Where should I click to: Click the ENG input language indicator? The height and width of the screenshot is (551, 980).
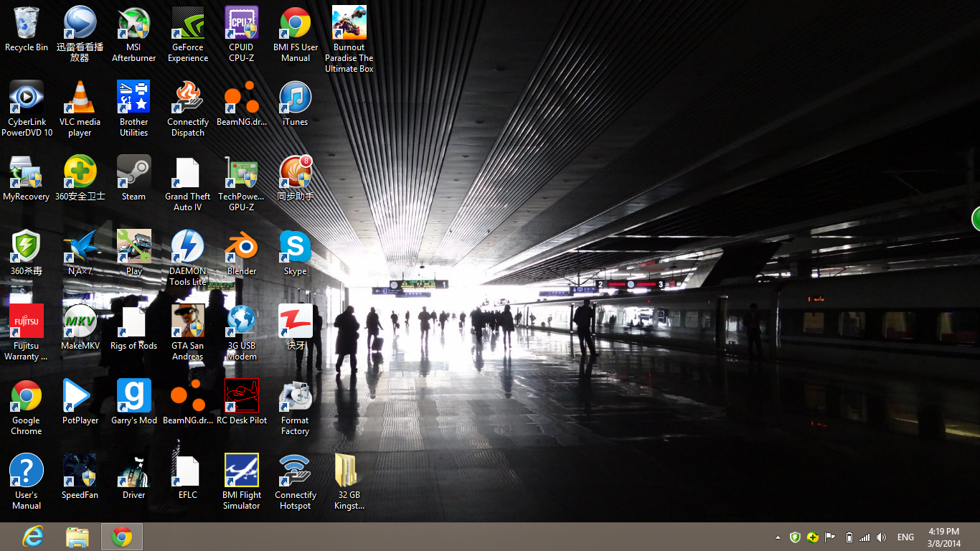905,537
